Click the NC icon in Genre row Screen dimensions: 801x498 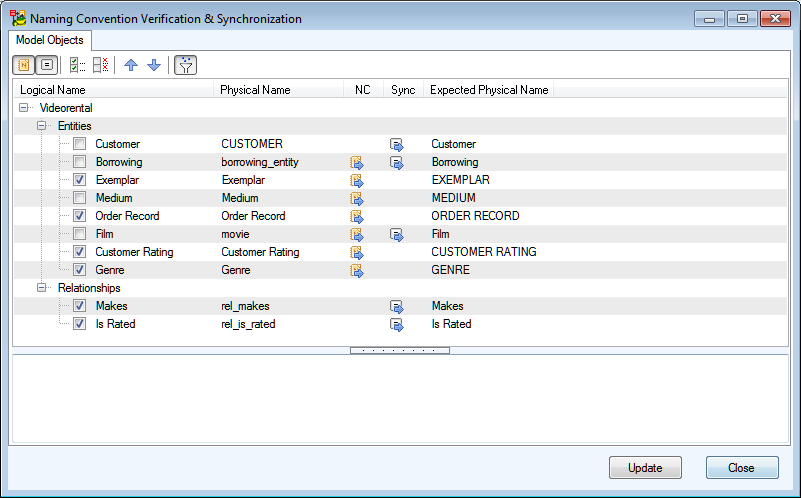click(x=357, y=271)
